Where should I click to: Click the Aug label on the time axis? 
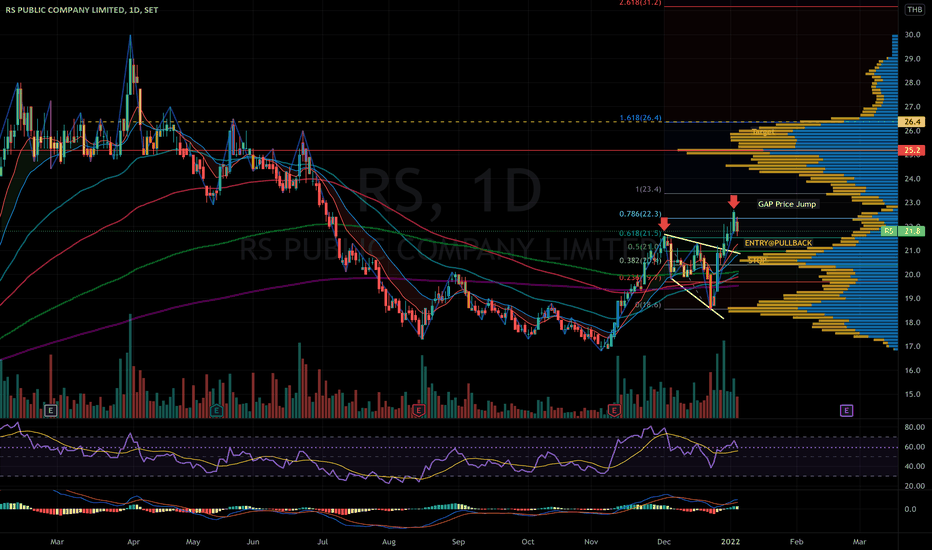pos(389,542)
